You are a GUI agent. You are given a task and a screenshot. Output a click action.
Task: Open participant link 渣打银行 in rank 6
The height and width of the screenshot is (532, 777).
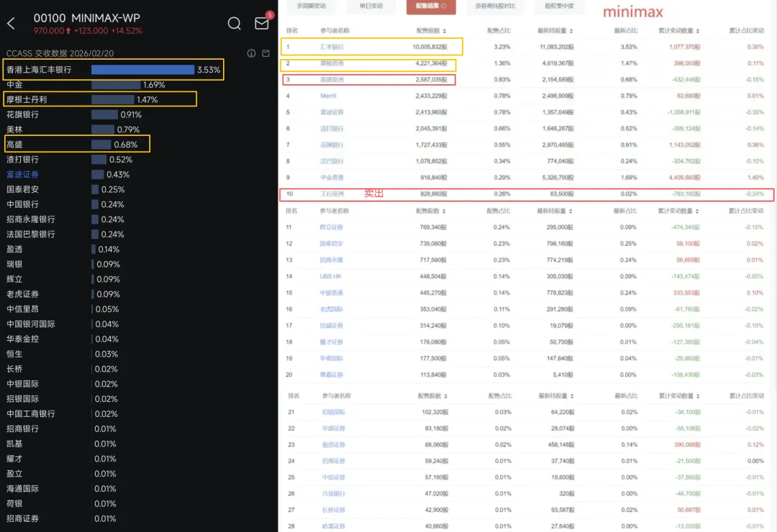coord(332,129)
